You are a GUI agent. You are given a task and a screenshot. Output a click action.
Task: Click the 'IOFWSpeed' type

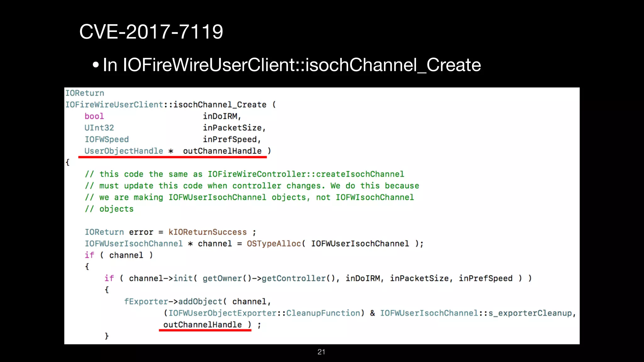107,140
